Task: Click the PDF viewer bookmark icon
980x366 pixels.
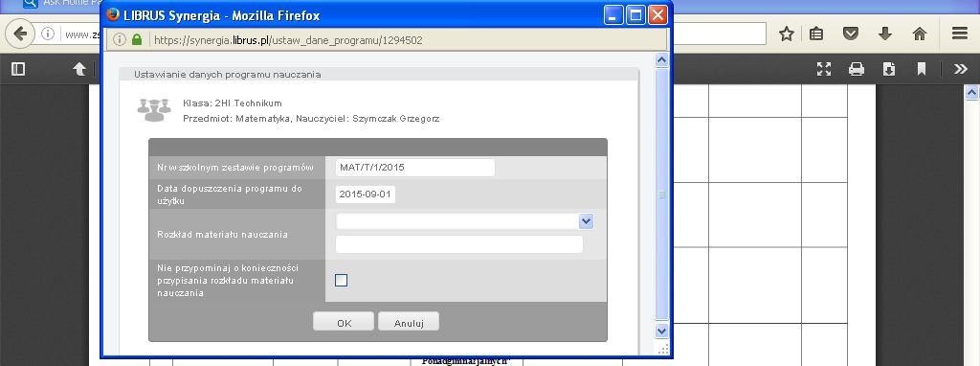Action: (x=922, y=69)
